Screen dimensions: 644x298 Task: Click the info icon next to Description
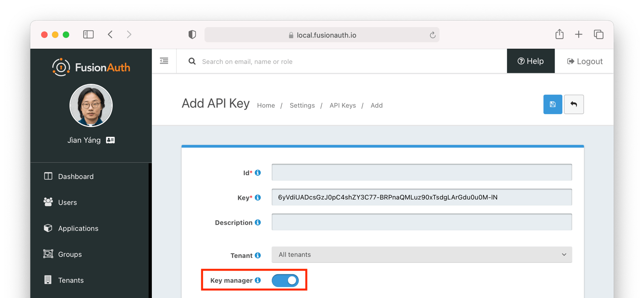point(258,222)
